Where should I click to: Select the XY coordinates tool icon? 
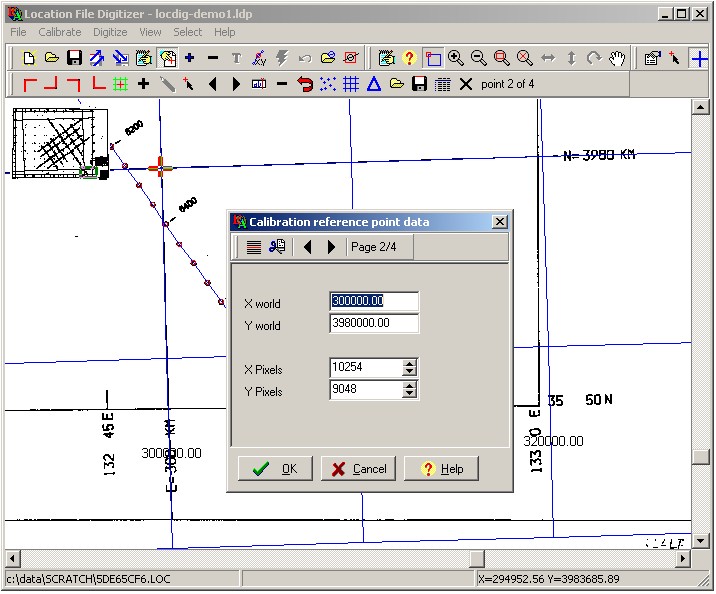(259, 58)
